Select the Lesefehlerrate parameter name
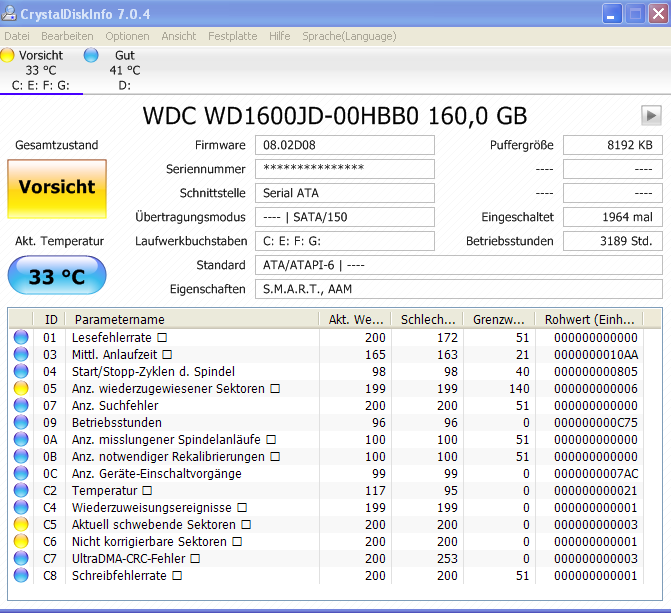This screenshot has width=671, height=613. (x=112, y=338)
